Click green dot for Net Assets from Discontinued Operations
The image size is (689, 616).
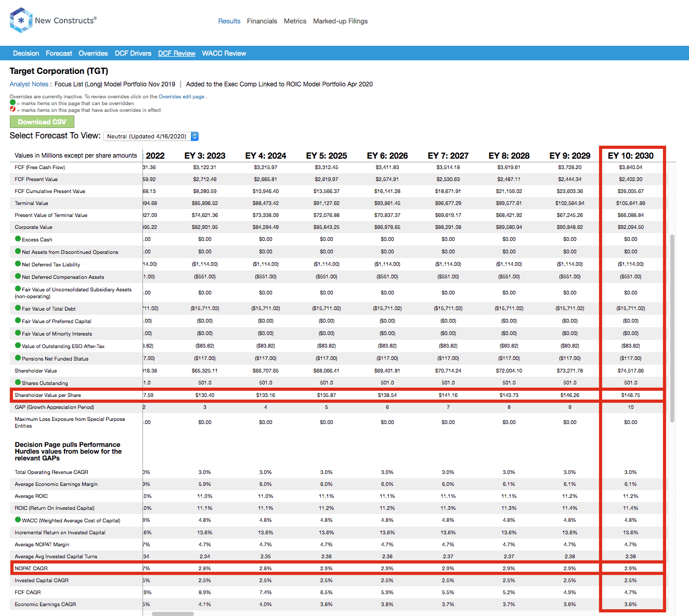(x=18, y=251)
